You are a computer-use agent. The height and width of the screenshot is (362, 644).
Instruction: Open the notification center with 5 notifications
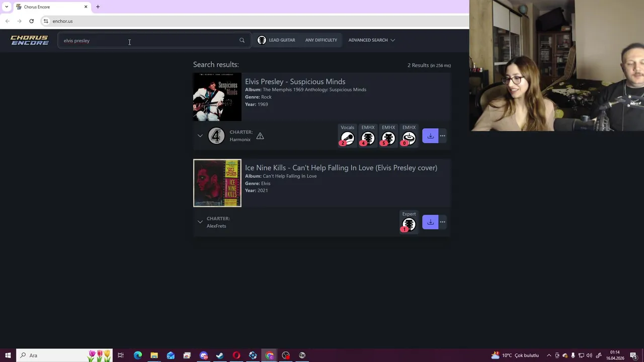(x=633, y=355)
